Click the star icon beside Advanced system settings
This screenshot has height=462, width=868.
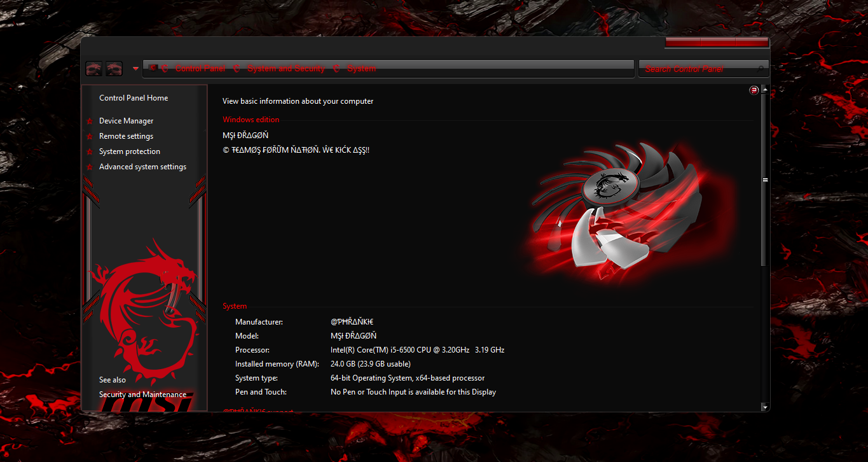[90, 167]
